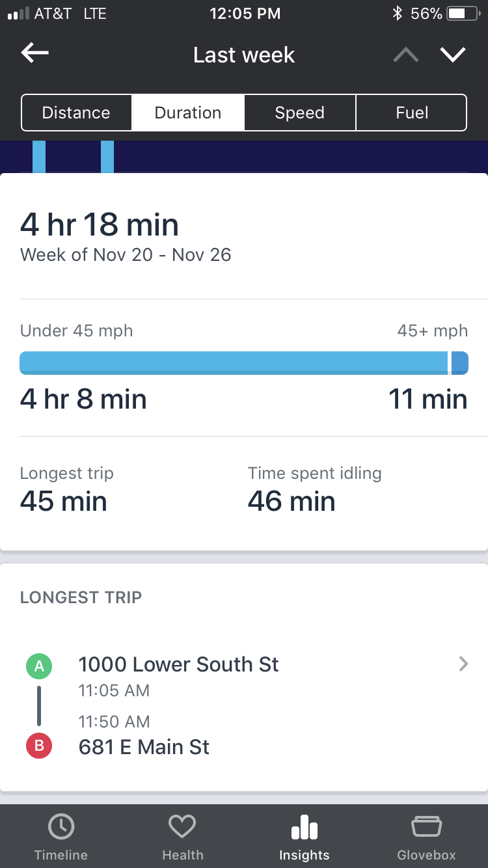Tap the green A start marker
The height and width of the screenshot is (868, 488).
(x=39, y=666)
